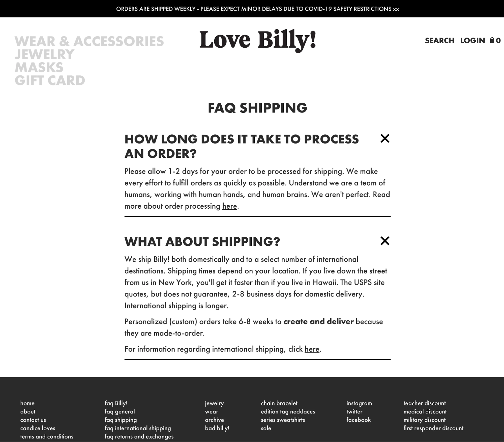
Task: Click the Twitter icon in footer
Action: [354, 411]
